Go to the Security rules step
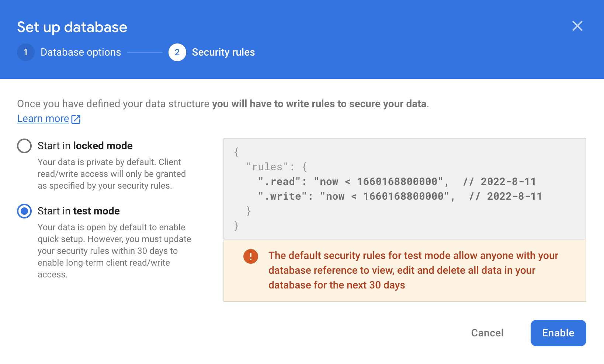 pyautogui.click(x=223, y=52)
